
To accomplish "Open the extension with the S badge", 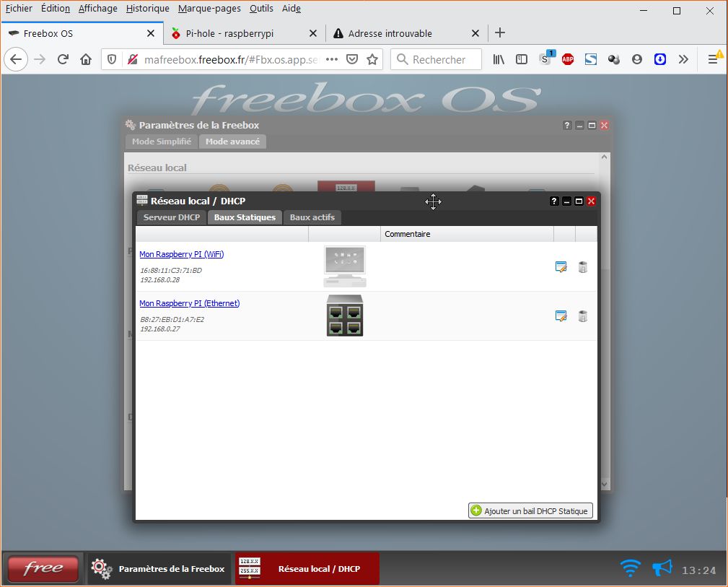I will (x=546, y=58).
